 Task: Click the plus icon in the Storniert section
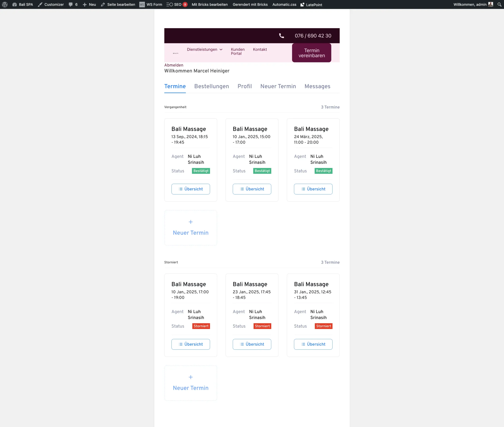click(191, 377)
